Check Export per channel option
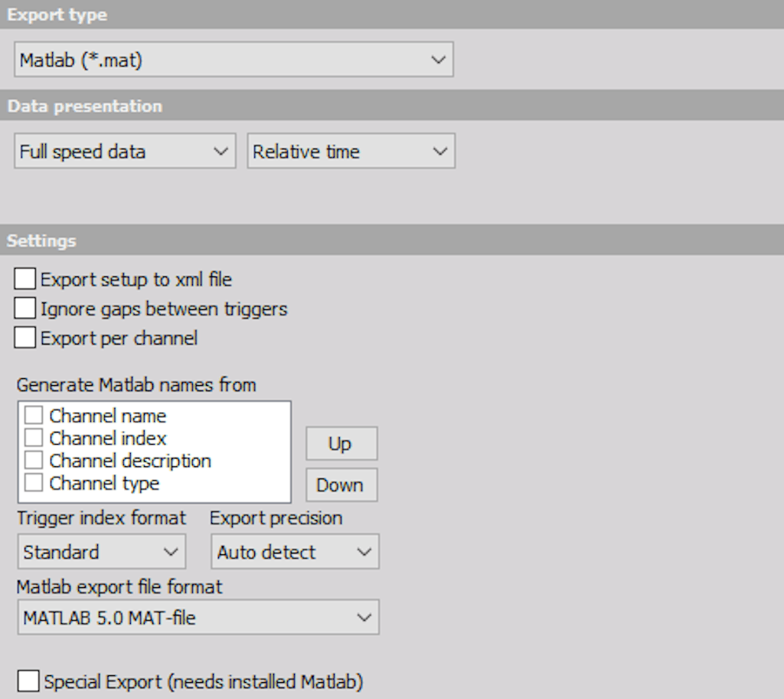The image size is (784, 699). point(25,338)
